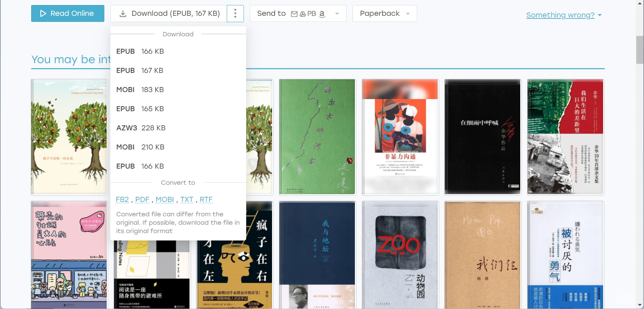Open the 非暴力沟通 book cover
Screen dimensions: 644x309
400,137
